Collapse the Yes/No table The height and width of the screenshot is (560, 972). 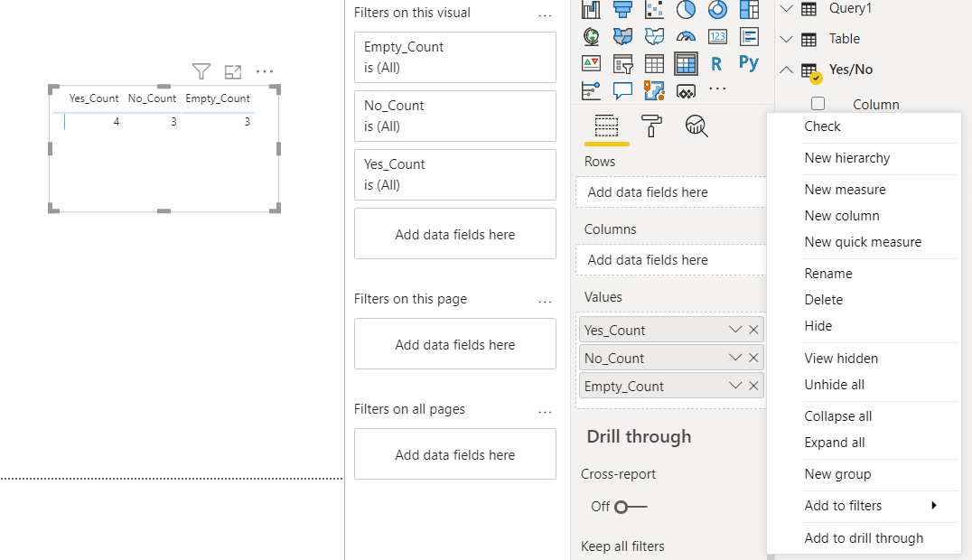[x=786, y=70]
